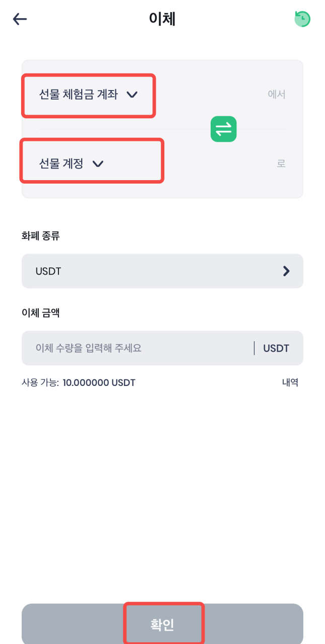Click the 사용 가능 label text
325x644 pixels.
pos(40,382)
